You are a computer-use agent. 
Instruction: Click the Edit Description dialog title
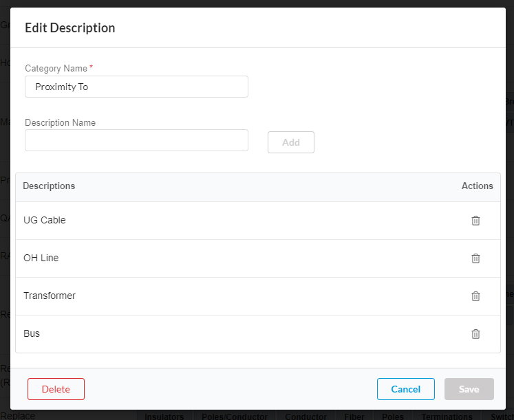click(70, 28)
